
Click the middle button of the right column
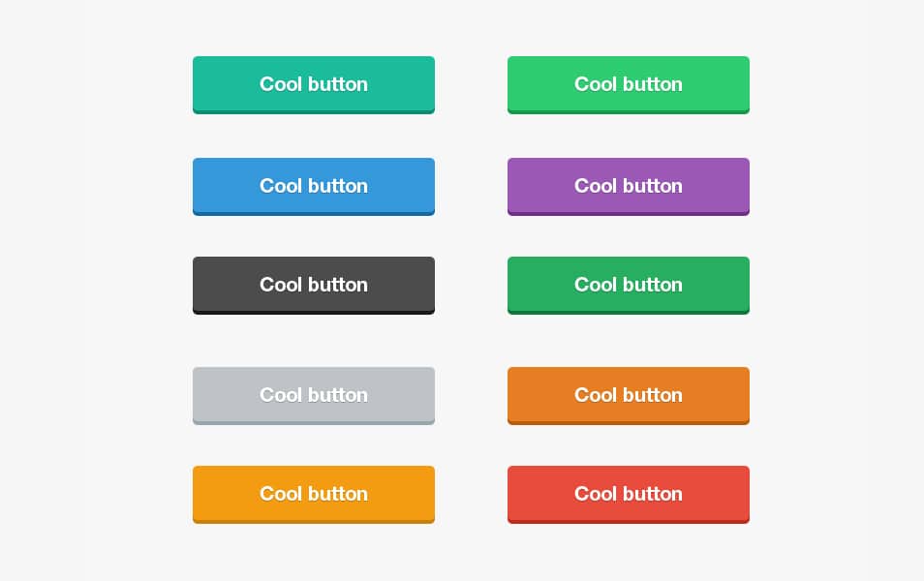(x=628, y=285)
